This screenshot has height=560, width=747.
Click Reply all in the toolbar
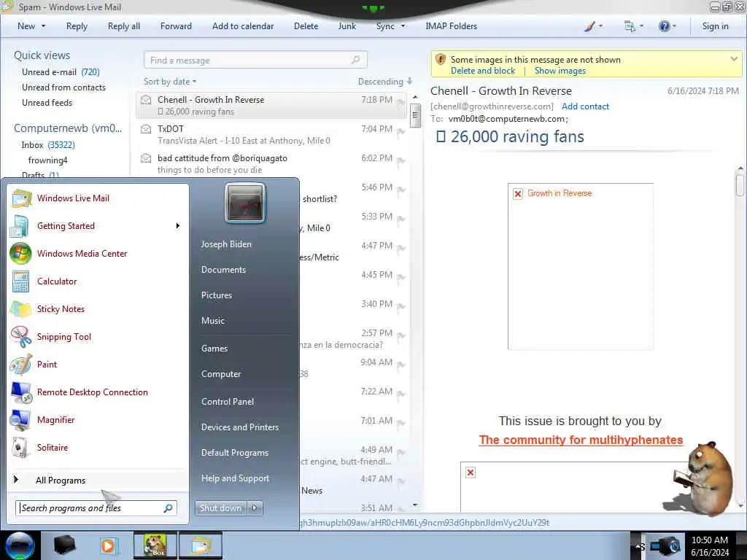[x=124, y=26]
